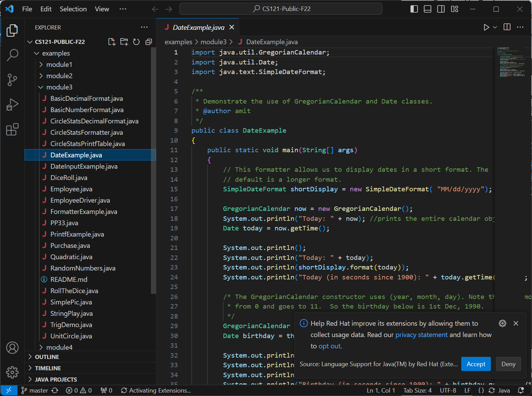The height and width of the screenshot is (396, 532).
Task: Split the editor to the right
Action: (507, 27)
